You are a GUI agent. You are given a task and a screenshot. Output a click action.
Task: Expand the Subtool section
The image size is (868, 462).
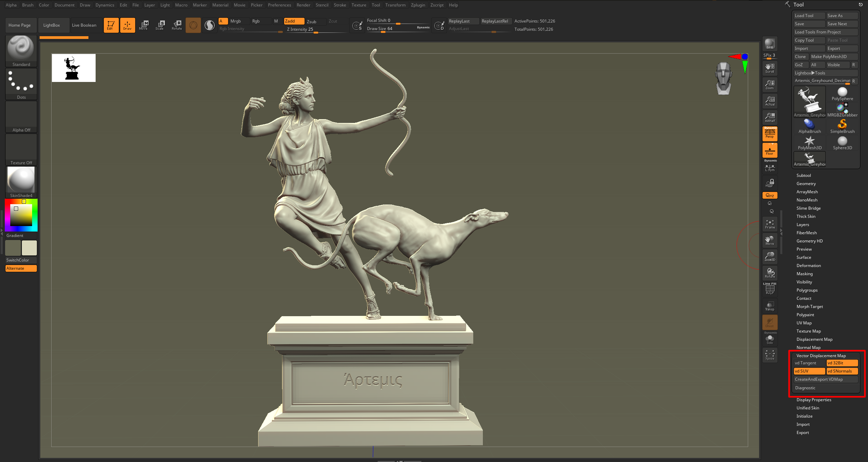[x=803, y=176]
